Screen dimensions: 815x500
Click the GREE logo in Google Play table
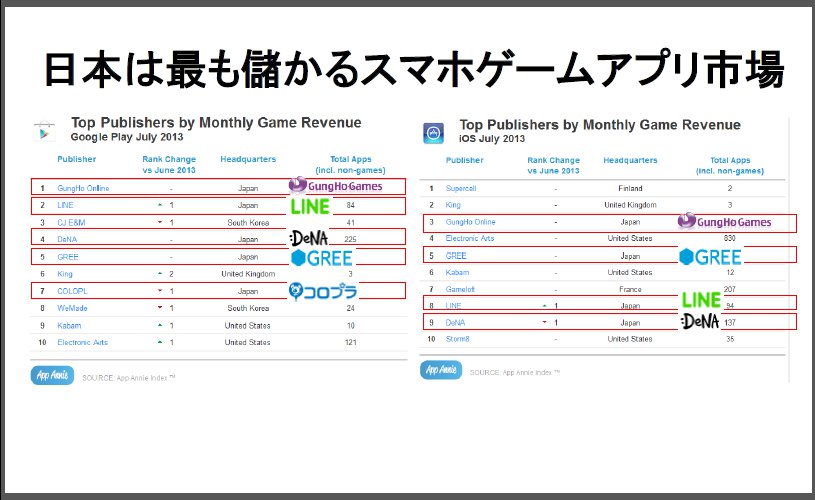pyautogui.click(x=322, y=258)
